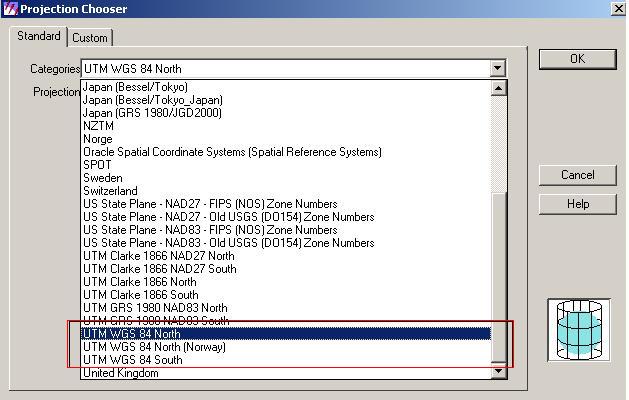Image resolution: width=629 pixels, height=400 pixels.
Task: Click the list scrollbar up arrow
Action: click(499, 88)
